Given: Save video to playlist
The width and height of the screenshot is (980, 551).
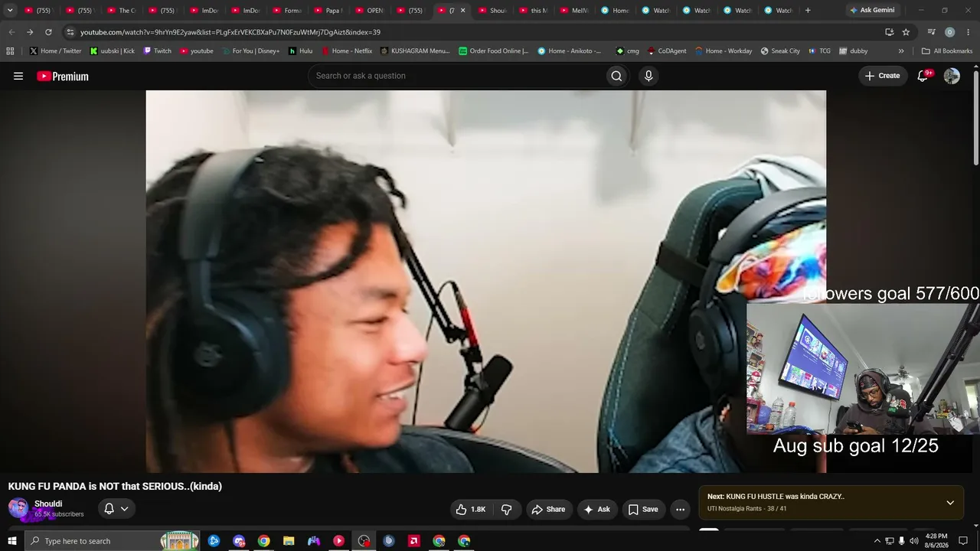Looking at the screenshot, I should tap(643, 510).
